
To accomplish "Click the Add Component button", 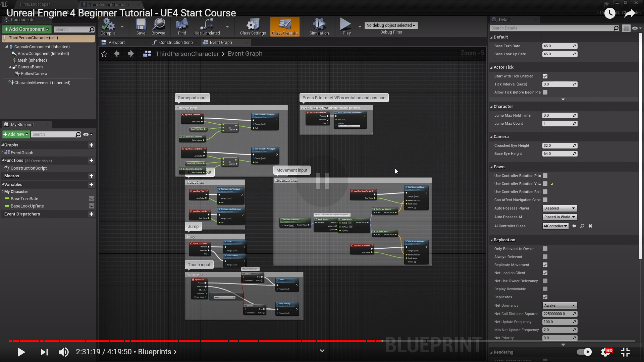I will coord(26,29).
